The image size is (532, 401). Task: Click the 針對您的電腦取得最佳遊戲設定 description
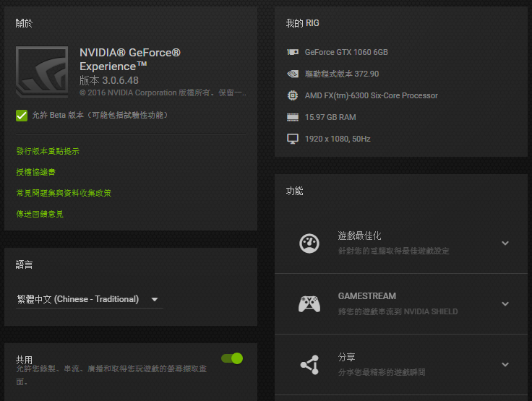[x=393, y=251]
